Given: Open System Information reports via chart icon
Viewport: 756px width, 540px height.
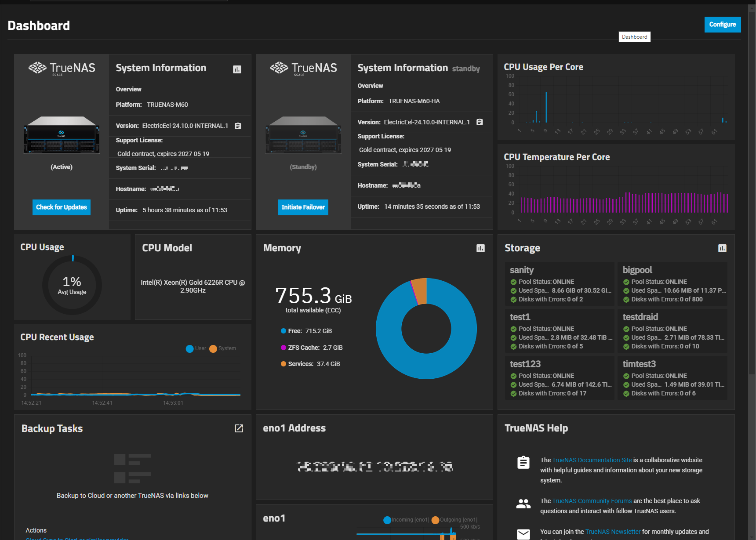Looking at the screenshot, I should [237, 69].
